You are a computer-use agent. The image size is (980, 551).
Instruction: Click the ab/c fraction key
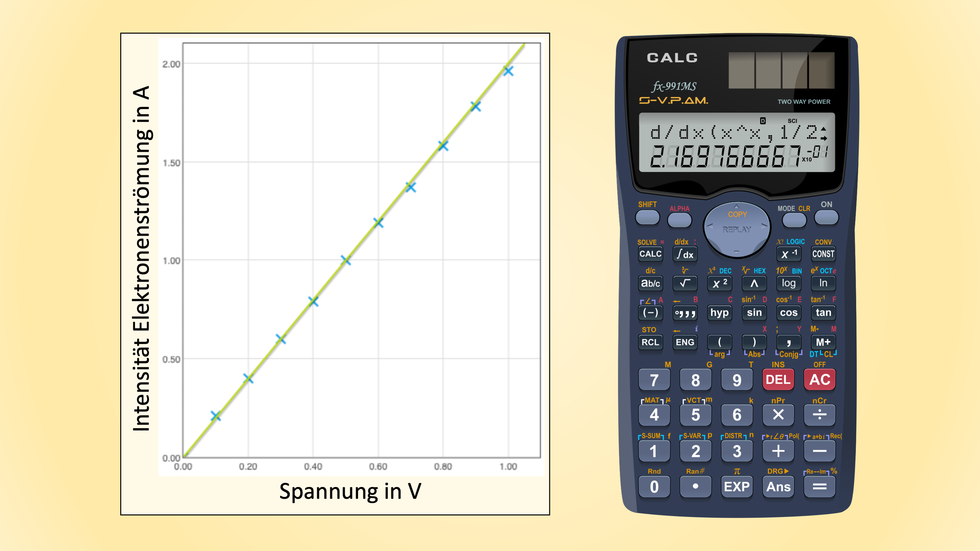pyautogui.click(x=650, y=283)
